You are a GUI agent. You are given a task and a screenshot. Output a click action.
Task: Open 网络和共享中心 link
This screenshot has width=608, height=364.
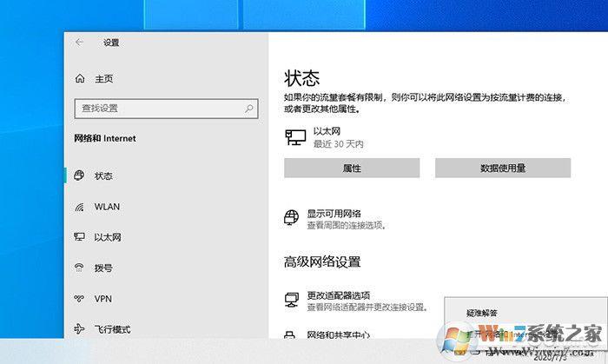coord(338,334)
